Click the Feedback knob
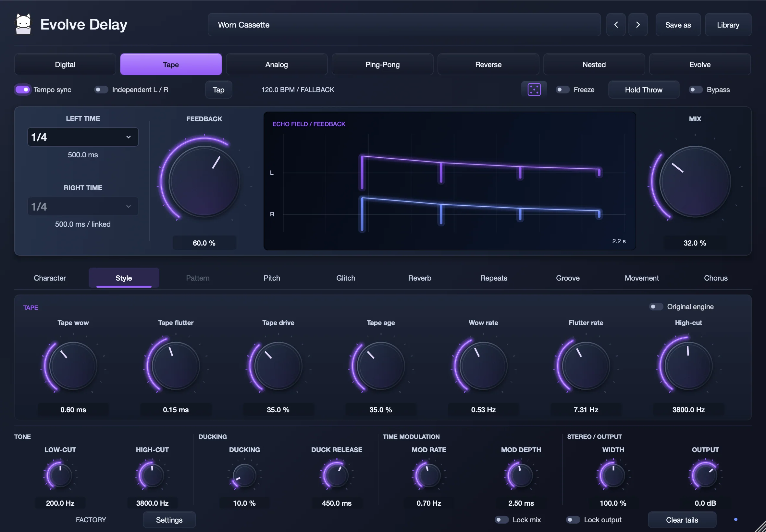 204,182
